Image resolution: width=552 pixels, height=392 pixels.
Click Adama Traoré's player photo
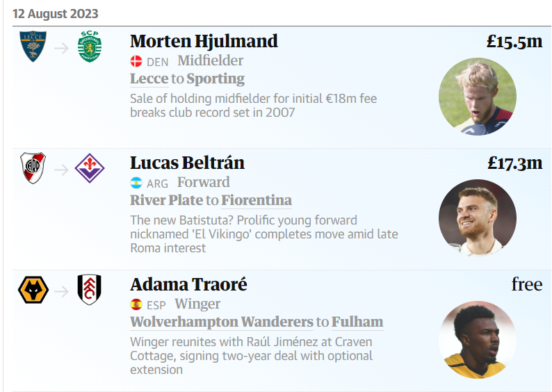point(477,339)
